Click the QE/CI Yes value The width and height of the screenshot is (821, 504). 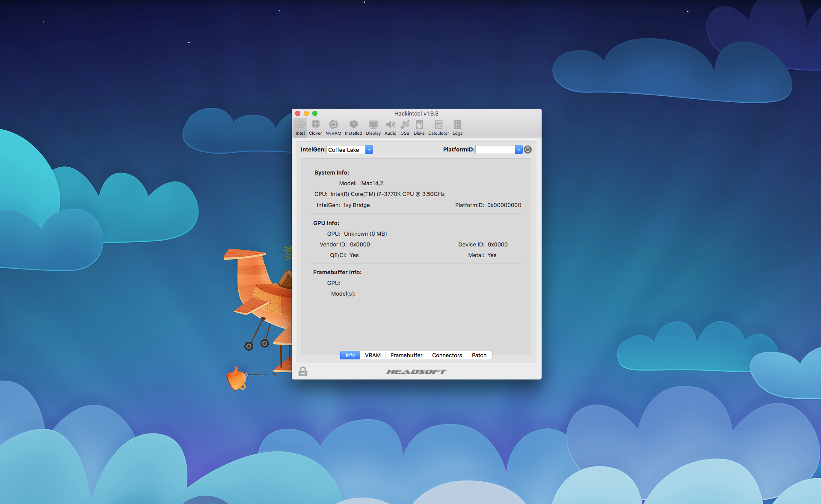pos(354,255)
